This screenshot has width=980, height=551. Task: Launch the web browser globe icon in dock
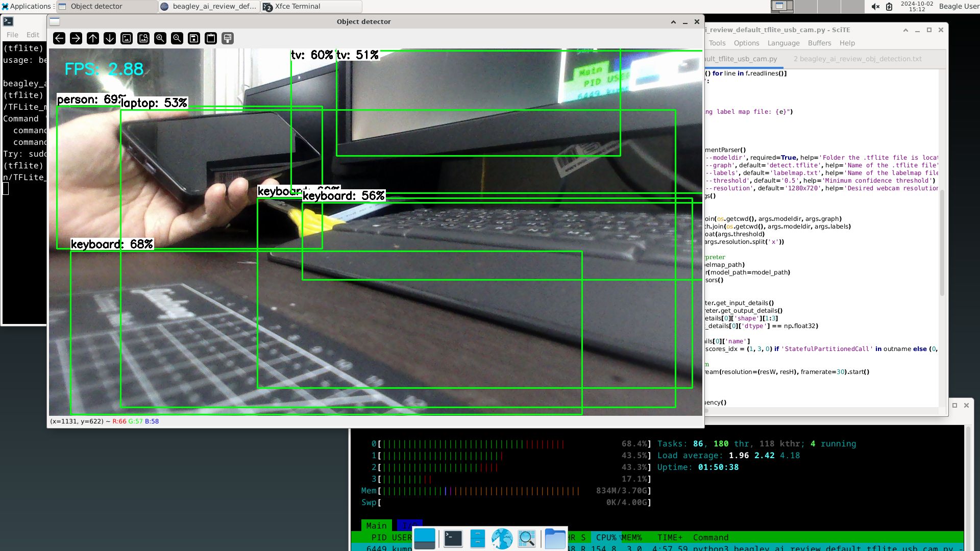coord(502,539)
